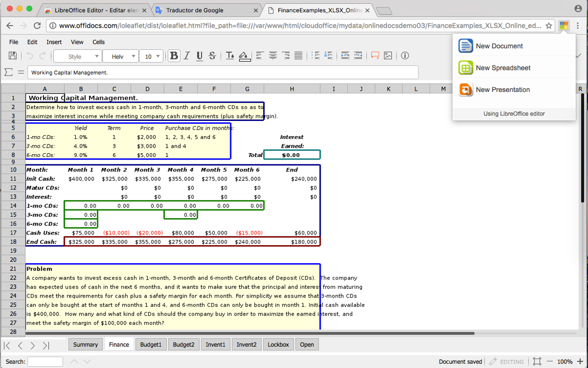The image size is (588, 368).
Task: Increase zoom with the plus control
Action: (x=580, y=362)
